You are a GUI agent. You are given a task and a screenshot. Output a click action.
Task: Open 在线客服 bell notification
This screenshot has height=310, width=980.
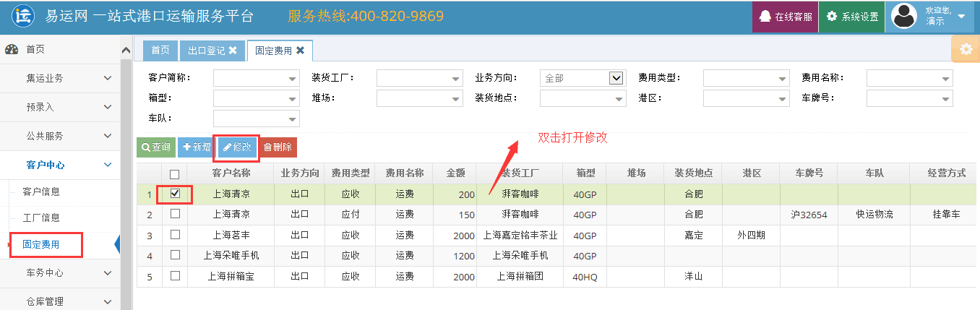[x=765, y=17]
